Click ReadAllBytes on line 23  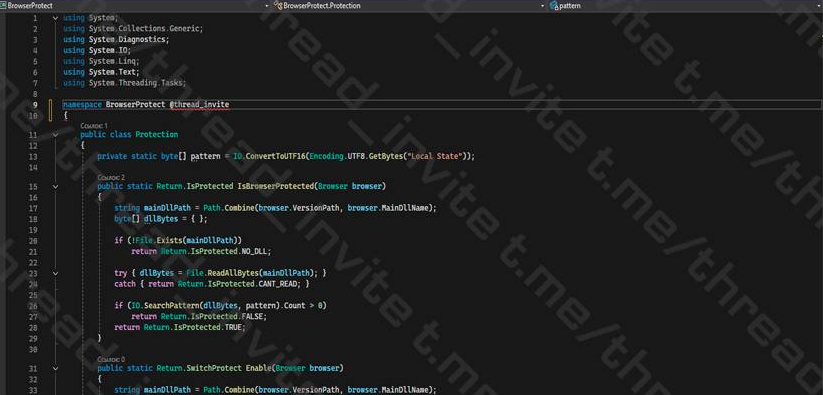(232, 273)
